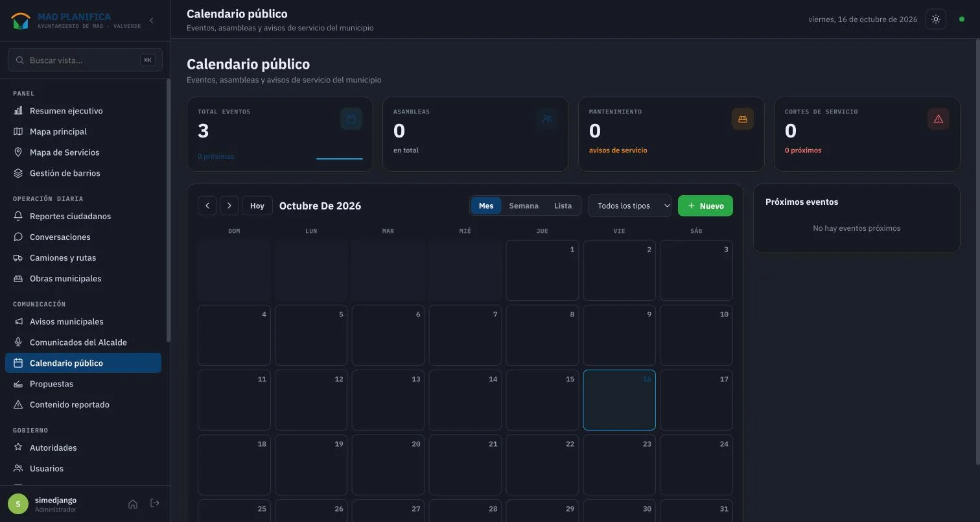Click the Asambleas card people icon
The height and width of the screenshot is (522, 980).
tap(547, 119)
